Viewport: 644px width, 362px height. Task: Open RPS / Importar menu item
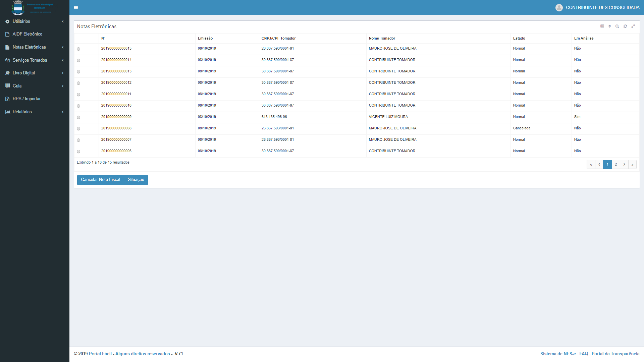(26, 99)
